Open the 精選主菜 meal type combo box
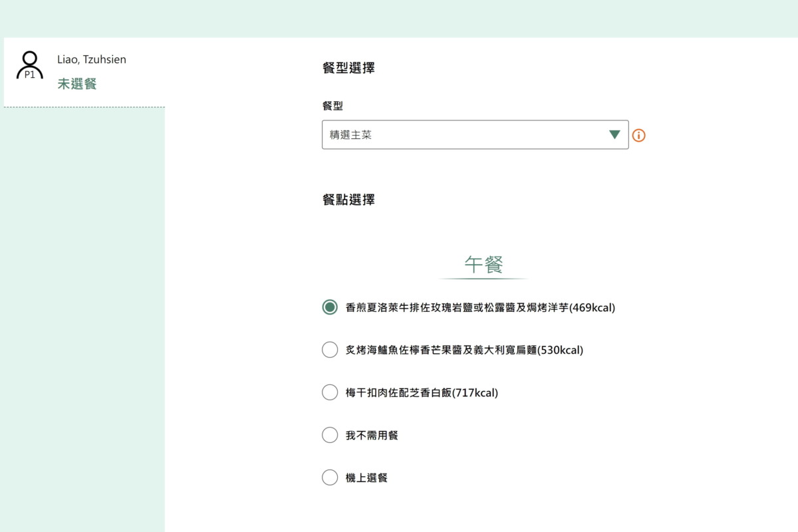This screenshot has height=532, width=798. [465, 135]
